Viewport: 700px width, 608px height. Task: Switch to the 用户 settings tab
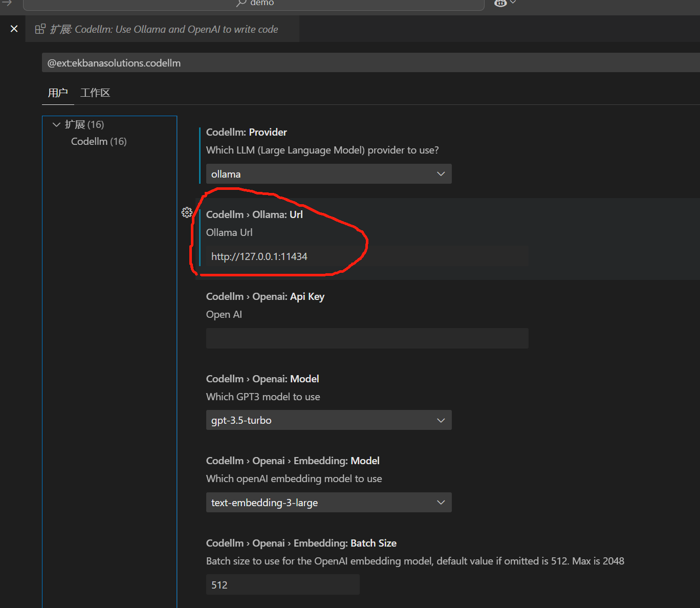pyautogui.click(x=58, y=93)
